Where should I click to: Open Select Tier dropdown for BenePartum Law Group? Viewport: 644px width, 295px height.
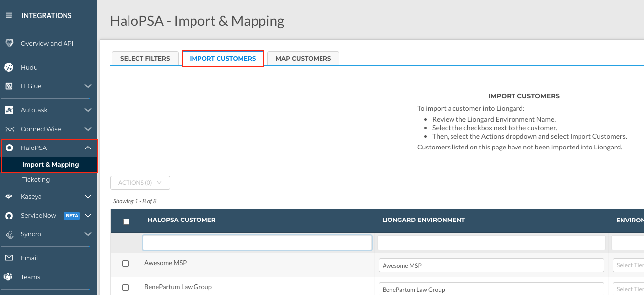click(629, 289)
